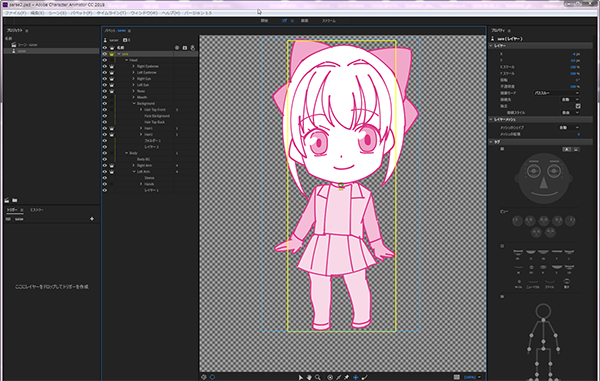
Task: Collapse the Background group
Action: (x=134, y=103)
